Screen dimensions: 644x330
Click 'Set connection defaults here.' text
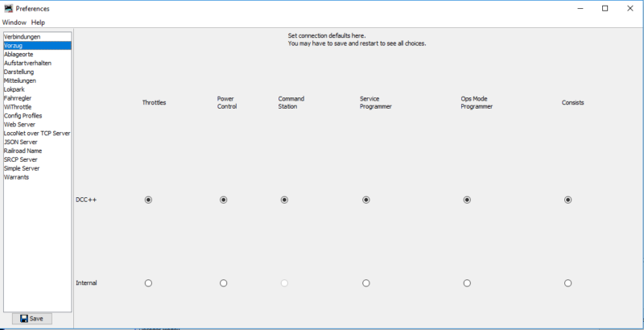pos(327,35)
